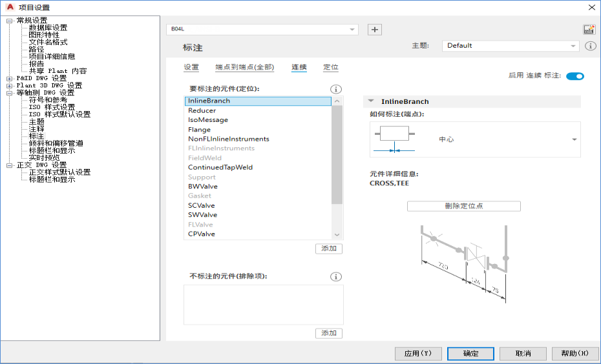Screen dimensions: 601x364
Task: Click the info icon beside the theme dropdown
Action: pos(590,46)
